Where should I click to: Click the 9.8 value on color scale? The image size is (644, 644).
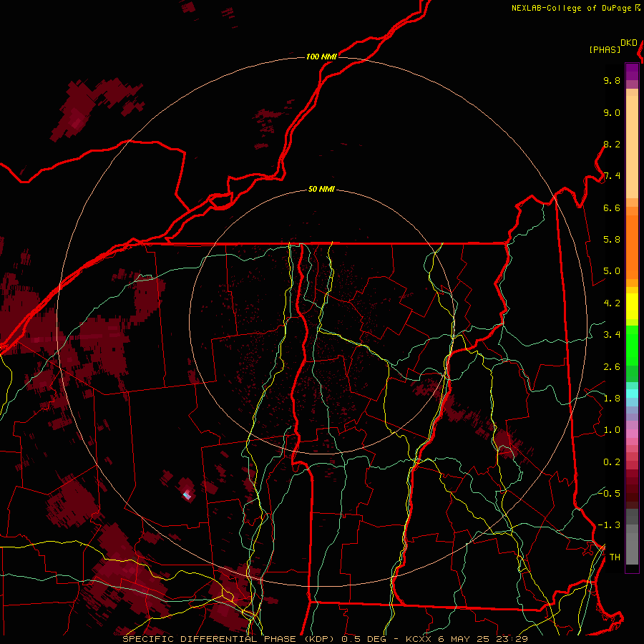(612, 80)
